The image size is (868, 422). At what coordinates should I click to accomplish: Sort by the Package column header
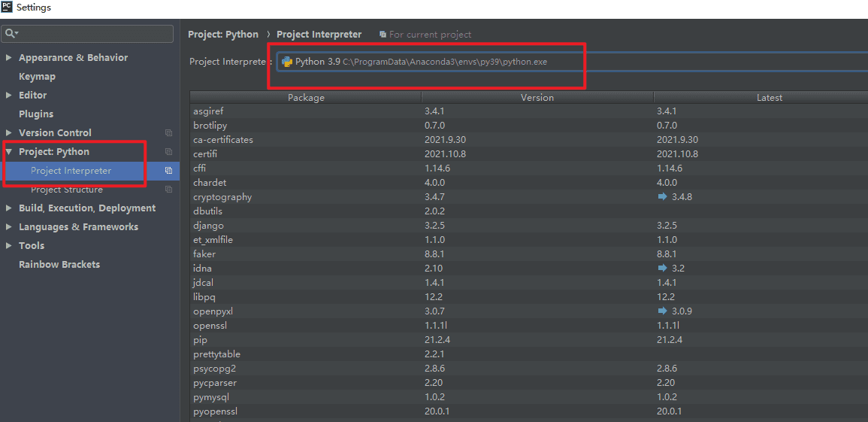click(306, 98)
